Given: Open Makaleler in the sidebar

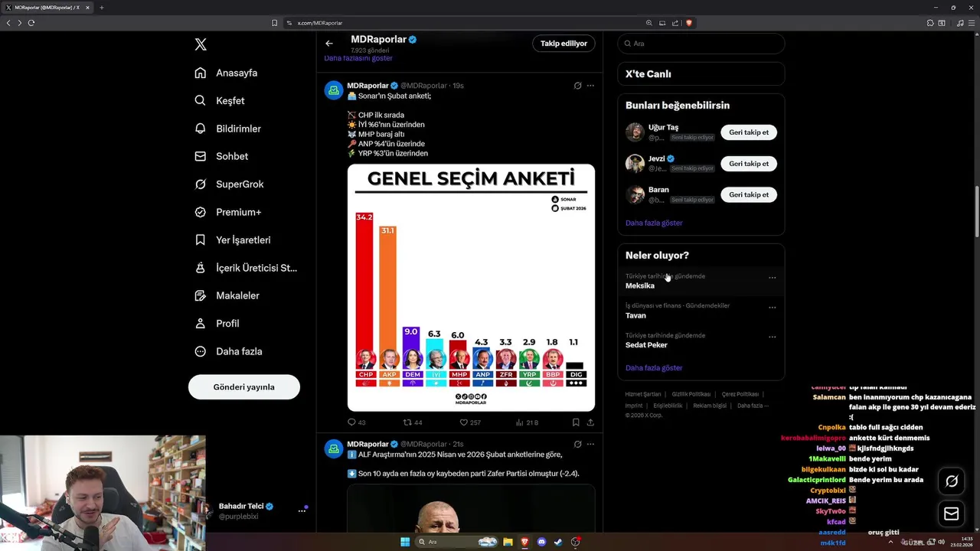Looking at the screenshot, I should tap(227, 295).
